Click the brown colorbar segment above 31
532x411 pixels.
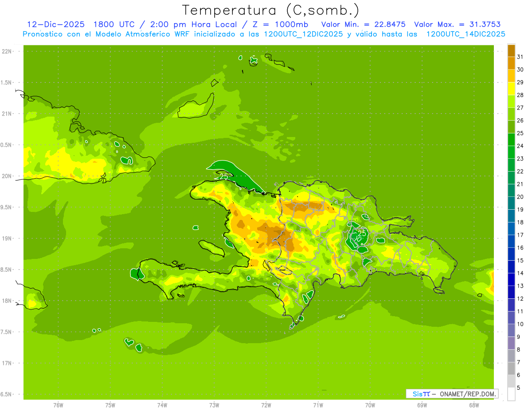(511, 51)
